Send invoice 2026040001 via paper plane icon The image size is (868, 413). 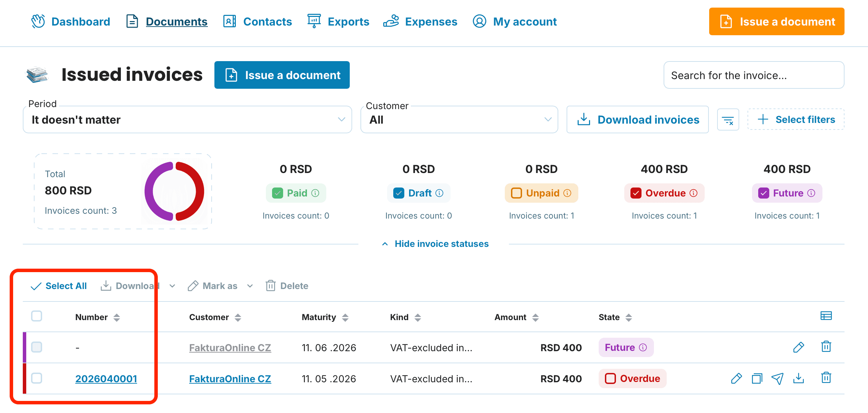coord(778,378)
